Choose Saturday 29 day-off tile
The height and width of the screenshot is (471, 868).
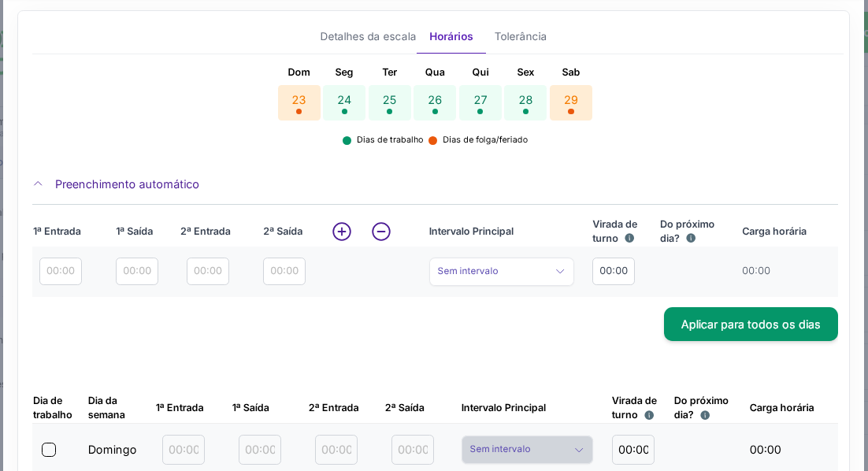coord(570,102)
